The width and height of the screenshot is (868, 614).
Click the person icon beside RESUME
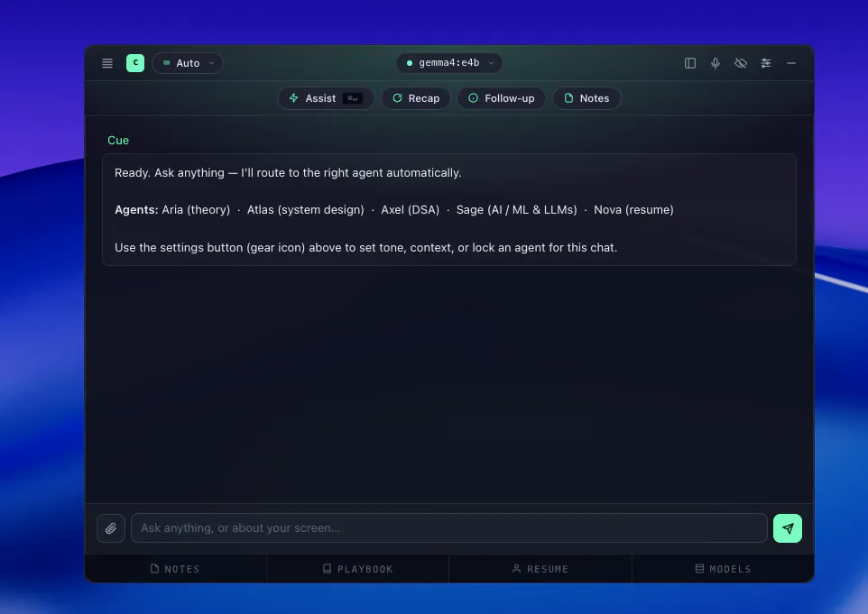click(x=516, y=569)
